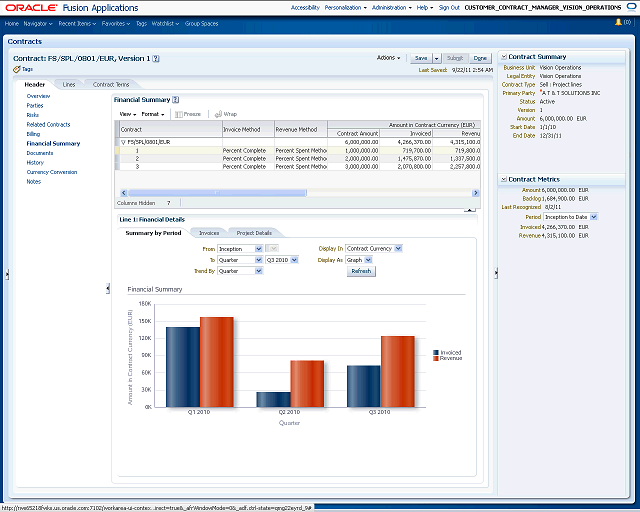Click the Wrap text toolbar icon
The width and height of the screenshot is (640, 512).
click(218, 114)
